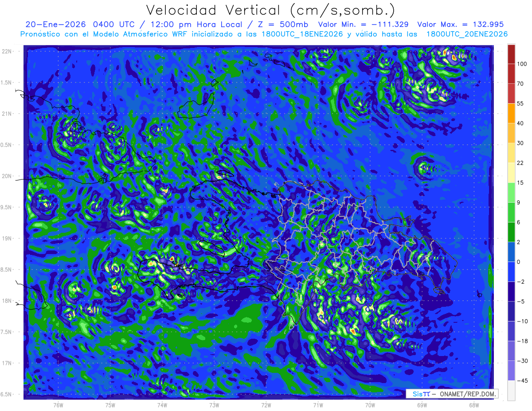Click the color bar label "100"
532x411 pixels.
[x=522, y=64]
